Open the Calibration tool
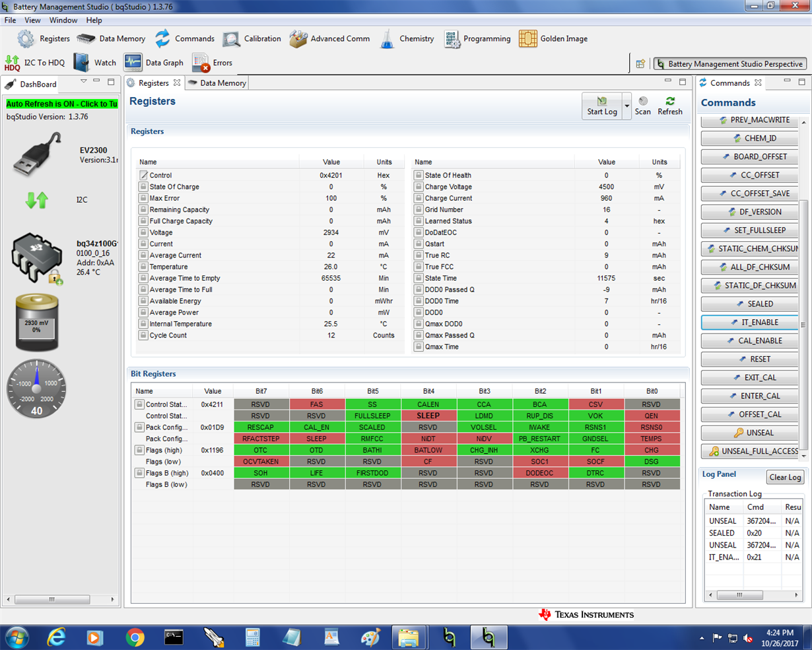 [x=252, y=39]
